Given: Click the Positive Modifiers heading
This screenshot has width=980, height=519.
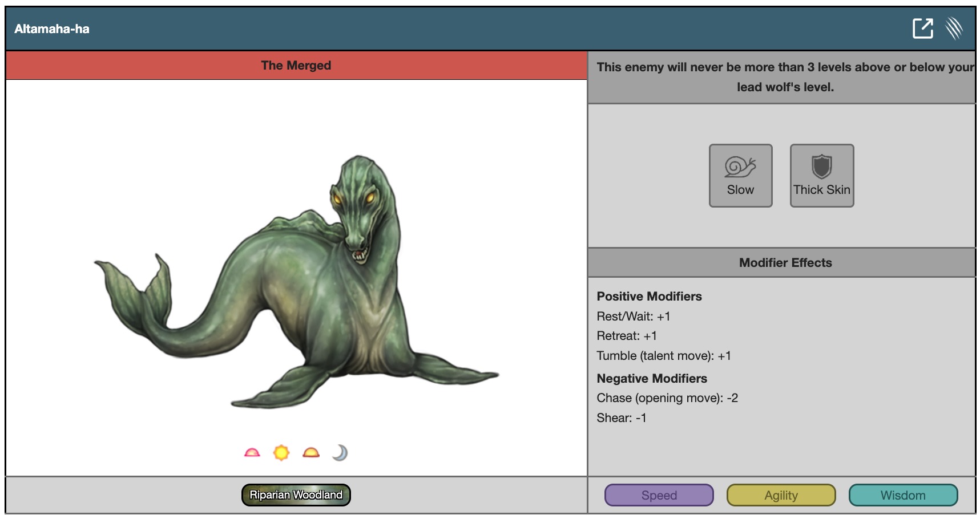Looking at the screenshot, I should (x=649, y=297).
